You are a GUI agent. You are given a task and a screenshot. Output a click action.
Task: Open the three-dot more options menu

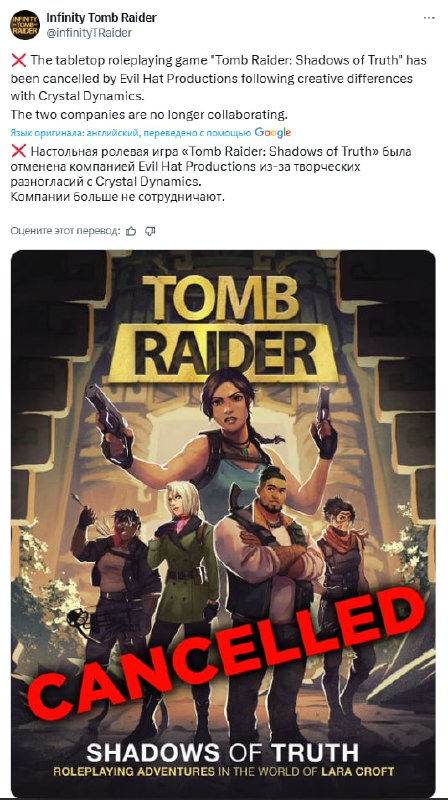coord(429,18)
